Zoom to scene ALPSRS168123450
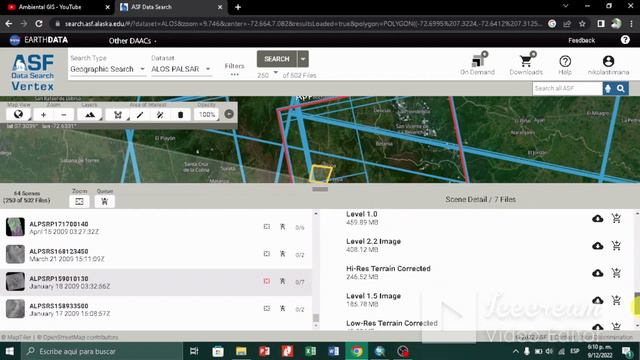Image resolution: width=640 pixels, height=360 pixels. coord(267,254)
